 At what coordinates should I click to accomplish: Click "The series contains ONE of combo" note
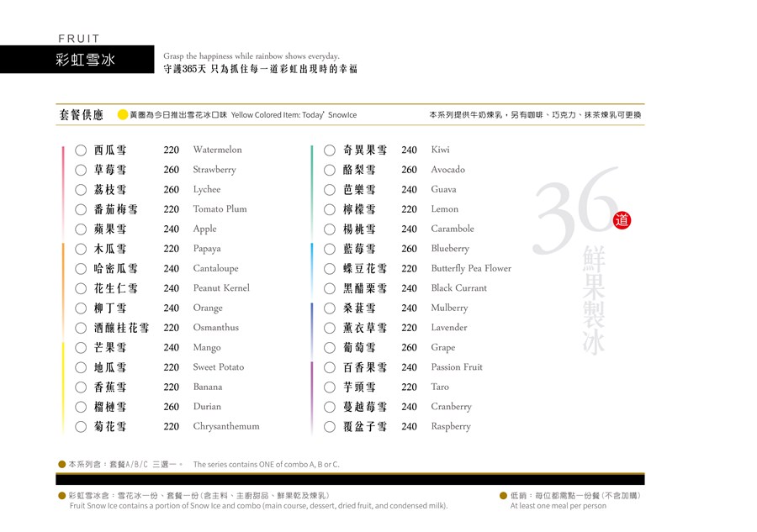point(266,465)
